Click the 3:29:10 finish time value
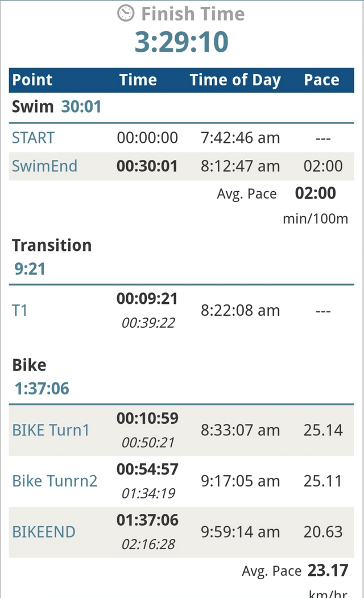Viewport: 364px width, 598px height. (x=181, y=42)
